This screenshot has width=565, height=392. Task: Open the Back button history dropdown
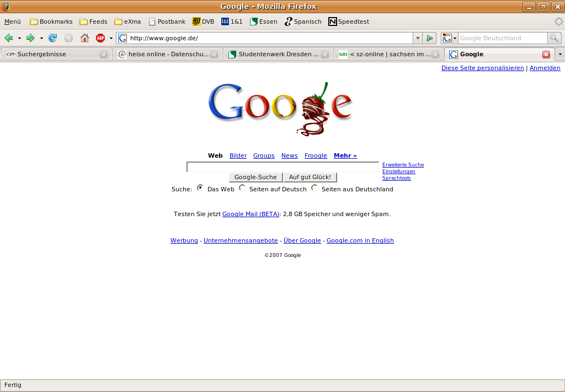coord(19,38)
